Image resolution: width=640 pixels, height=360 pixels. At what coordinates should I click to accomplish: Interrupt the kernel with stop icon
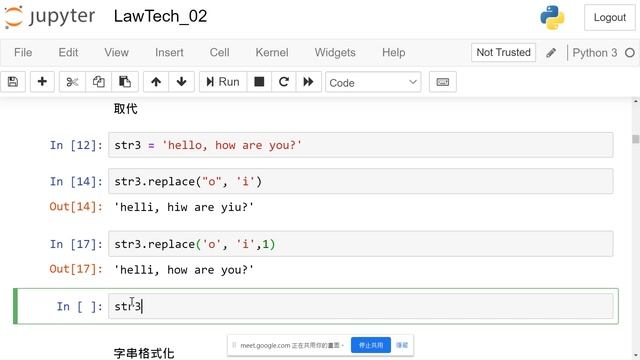(259, 82)
